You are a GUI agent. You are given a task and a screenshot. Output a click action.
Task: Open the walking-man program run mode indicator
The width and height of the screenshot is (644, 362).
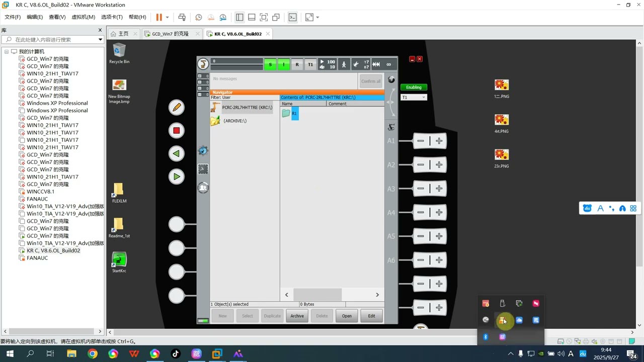[x=344, y=64]
